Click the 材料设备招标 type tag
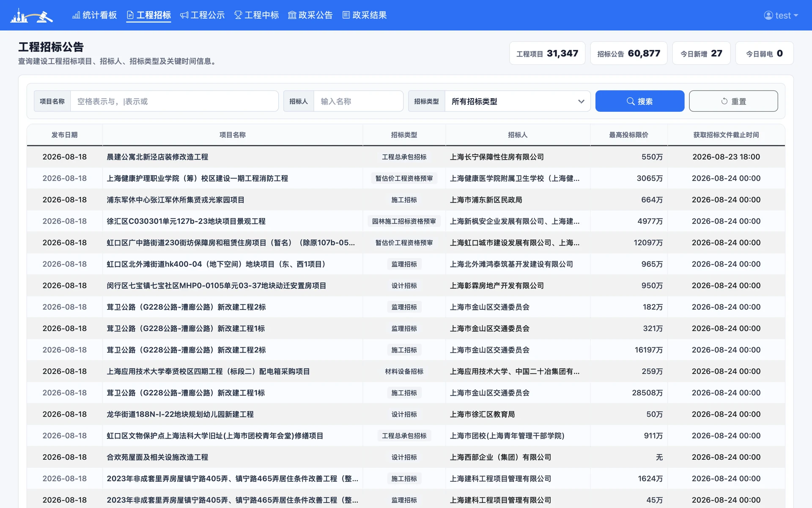812x508 pixels. click(x=404, y=372)
